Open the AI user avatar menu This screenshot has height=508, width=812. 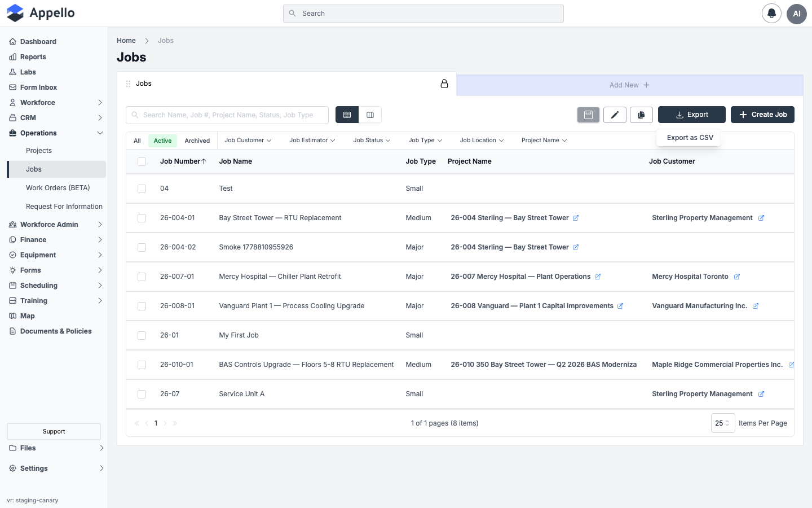tap(797, 14)
